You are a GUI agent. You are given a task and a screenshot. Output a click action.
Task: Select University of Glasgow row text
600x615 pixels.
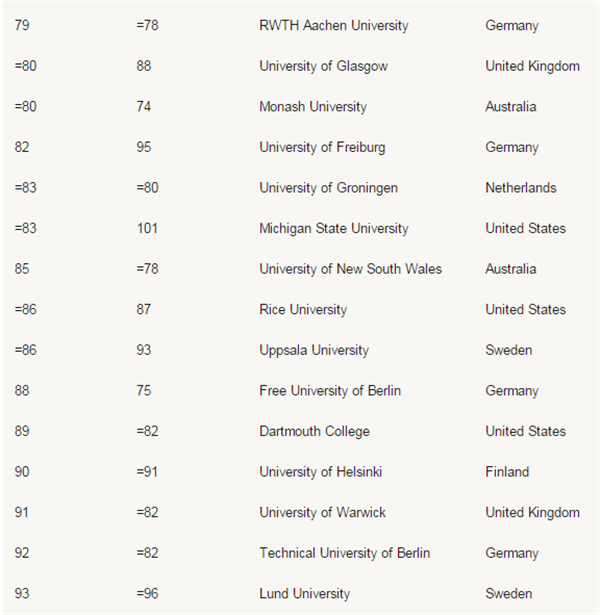(324, 66)
